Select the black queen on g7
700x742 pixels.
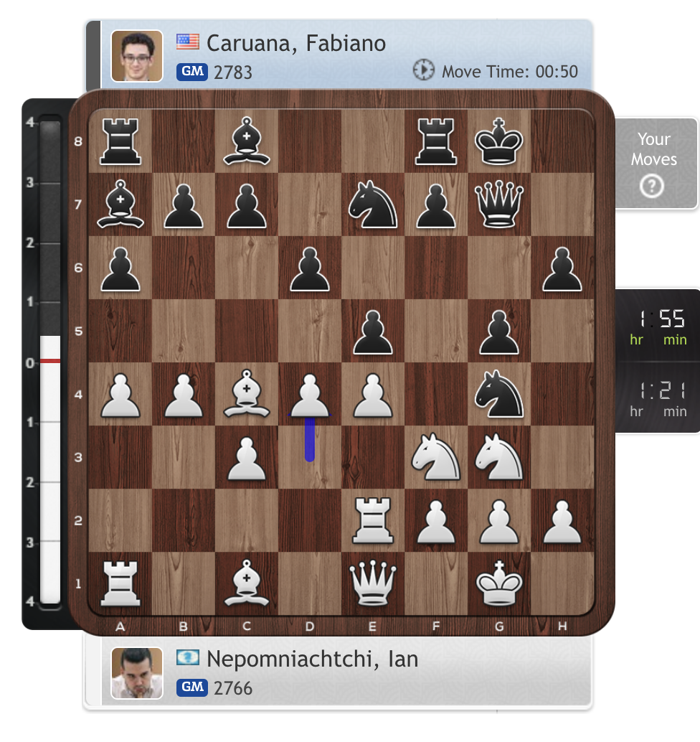click(499, 205)
